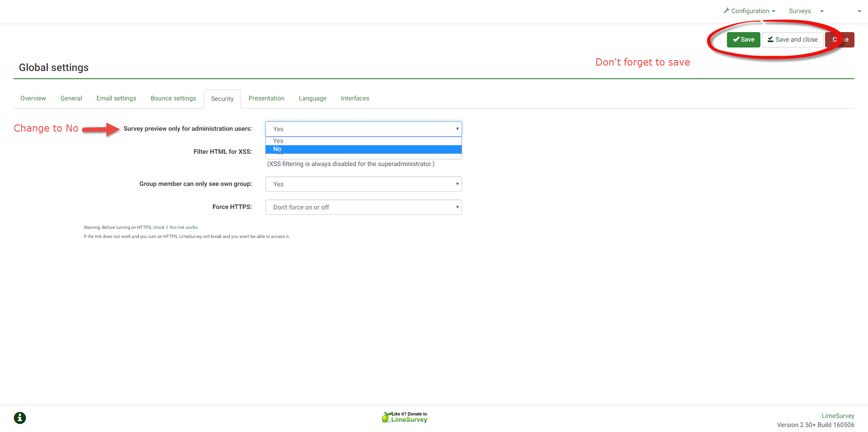Select No in the survey preview dropdown
868x432 pixels.
tap(363, 149)
